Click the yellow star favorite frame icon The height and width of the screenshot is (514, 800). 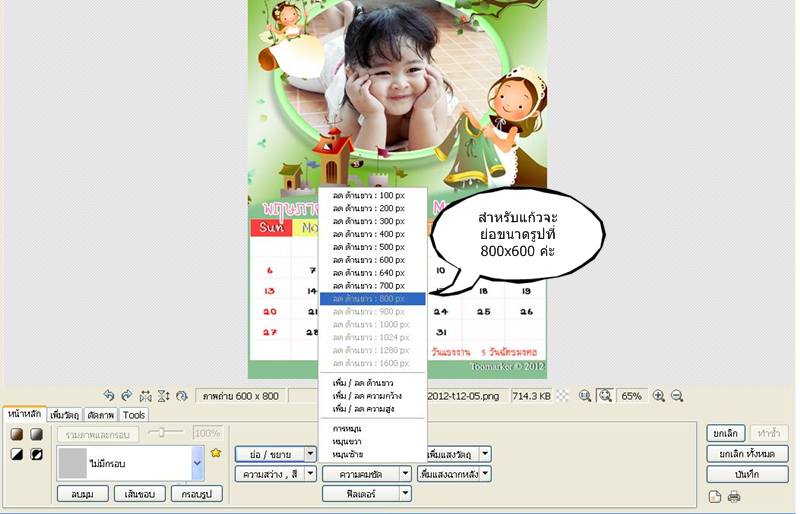click(x=216, y=453)
